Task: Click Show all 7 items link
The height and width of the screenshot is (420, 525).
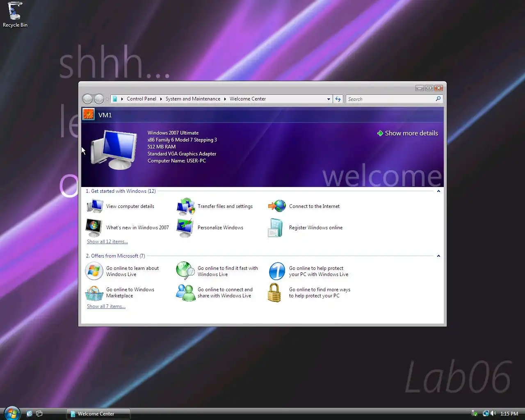Action: point(106,306)
